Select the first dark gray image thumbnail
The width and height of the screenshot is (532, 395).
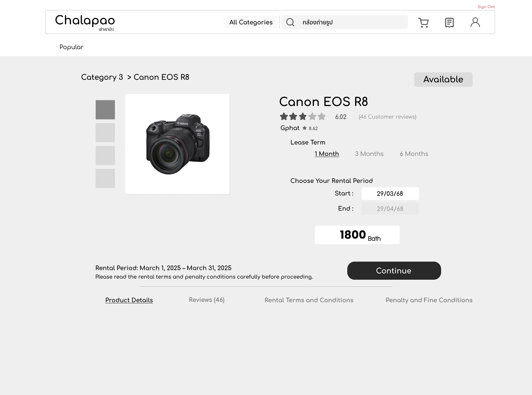click(105, 110)
